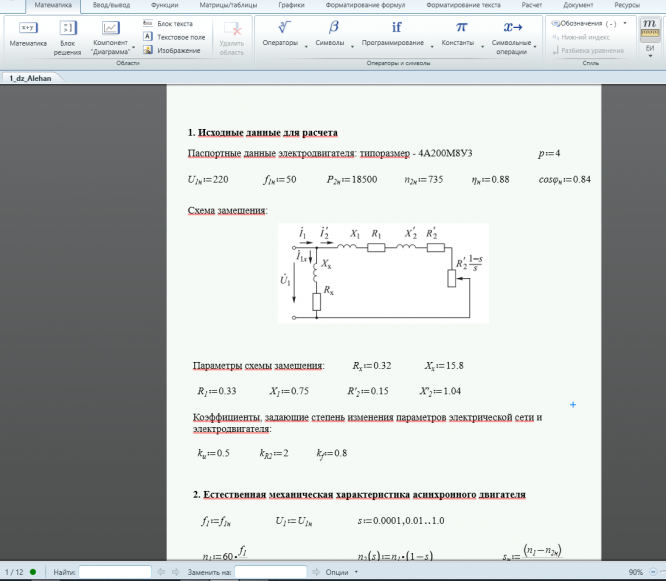Open the Константы pi icon
The image size is (666, 581).
pos(461,27)
